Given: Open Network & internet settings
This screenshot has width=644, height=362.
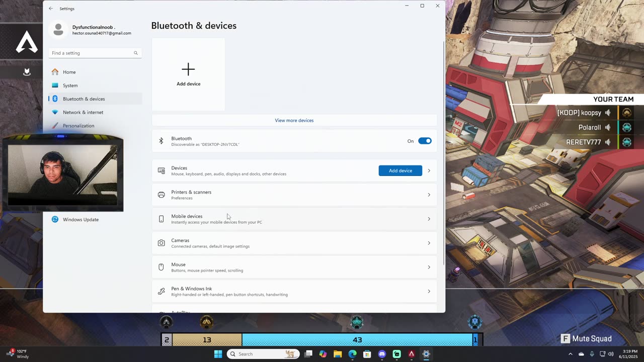Looking at the screenshot, I should coord(95,112).
